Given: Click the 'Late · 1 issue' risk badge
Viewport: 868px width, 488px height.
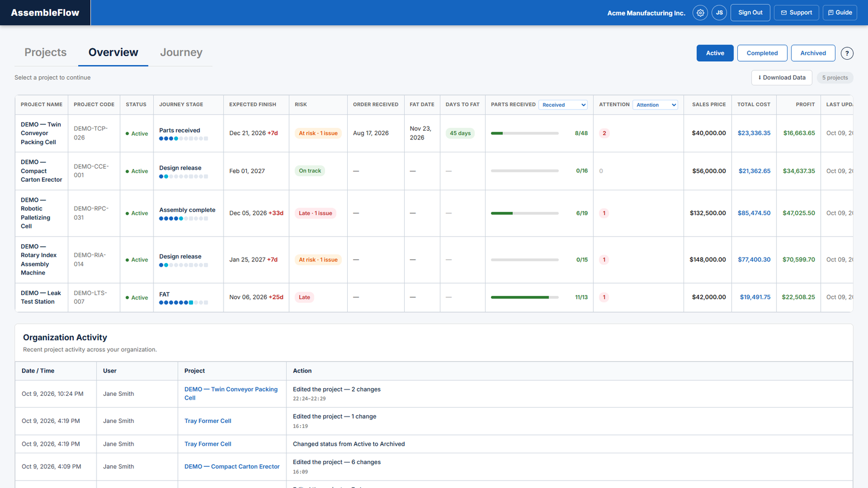Looking at the screenshot, I should [x=315, y=213].
